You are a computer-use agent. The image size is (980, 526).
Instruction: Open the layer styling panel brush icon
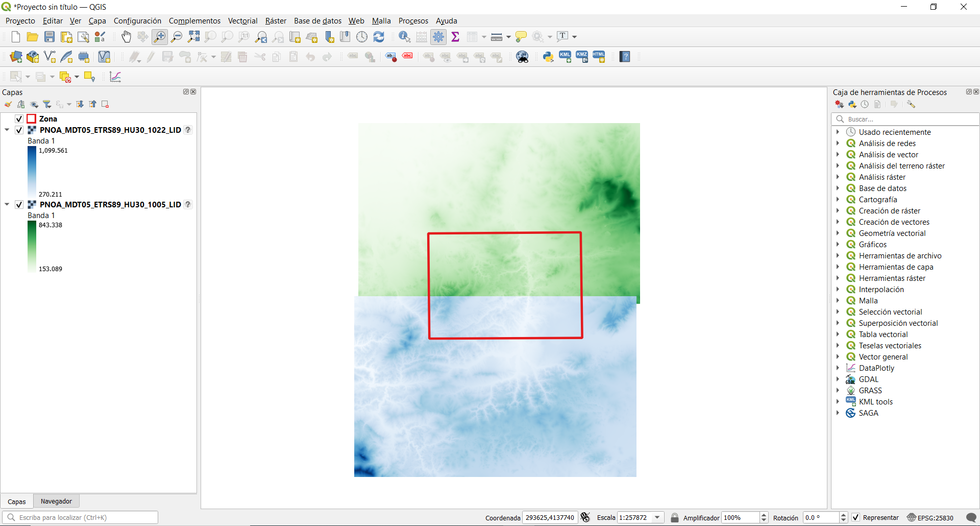pyautogui.click(x=8, y=104)
